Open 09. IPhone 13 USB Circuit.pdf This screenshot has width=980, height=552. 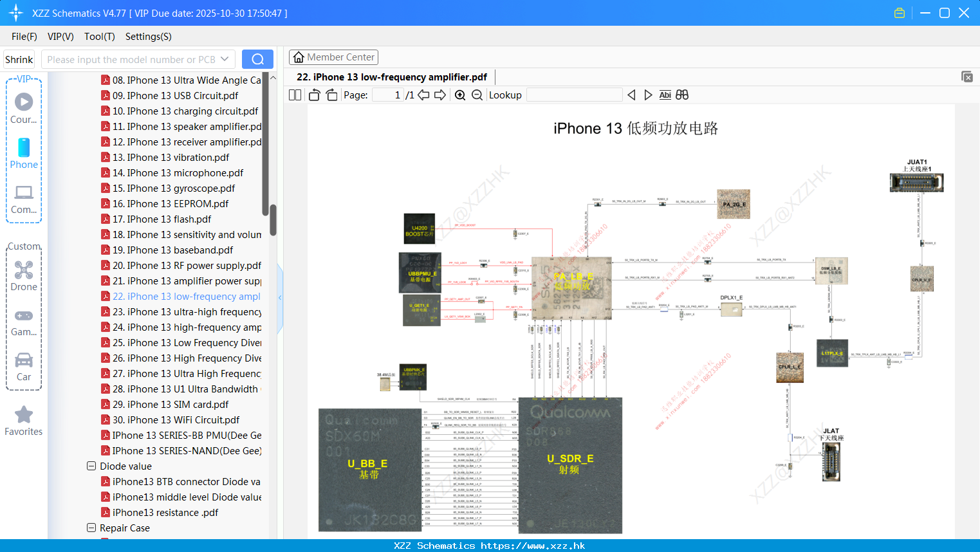170,95
